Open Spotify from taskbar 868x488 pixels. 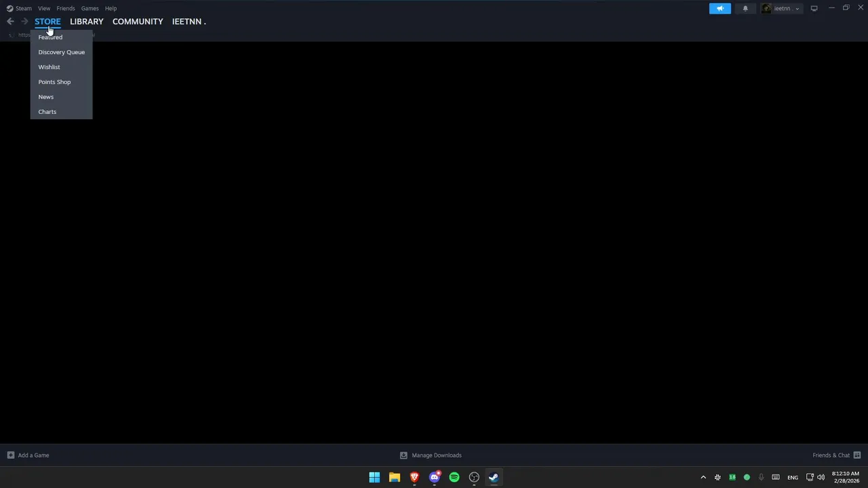tap(454, 477)
